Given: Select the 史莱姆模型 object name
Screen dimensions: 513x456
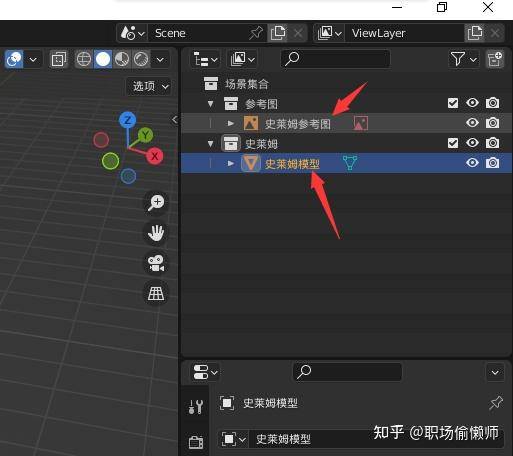Looking at the screenshot, I should [x=292, y=164].
